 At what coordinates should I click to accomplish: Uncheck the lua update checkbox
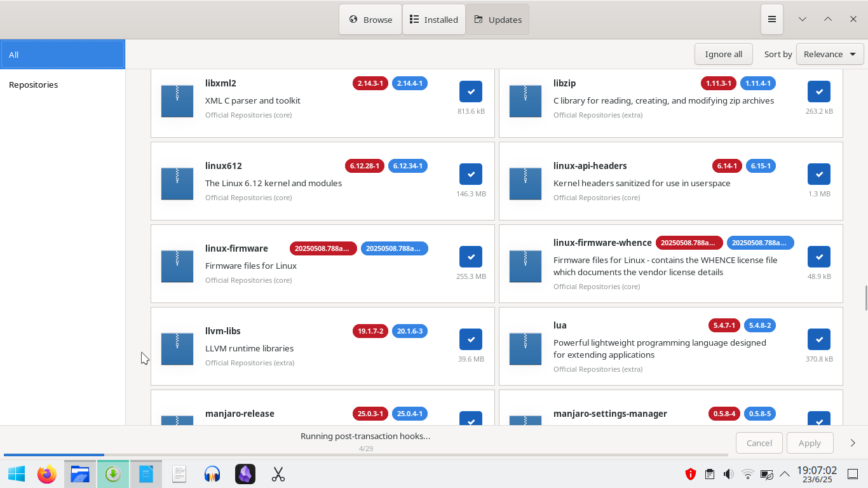[819, 339]
